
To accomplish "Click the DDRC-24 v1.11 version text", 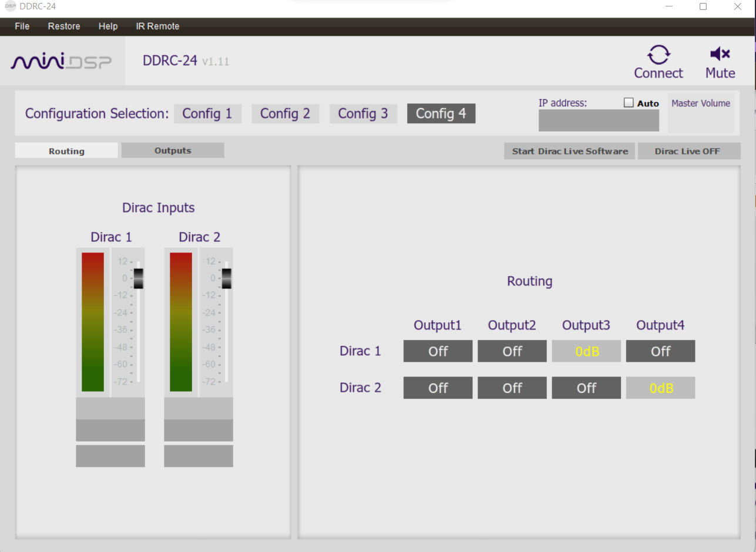I will pyautogui.click(x=186, y=60).
